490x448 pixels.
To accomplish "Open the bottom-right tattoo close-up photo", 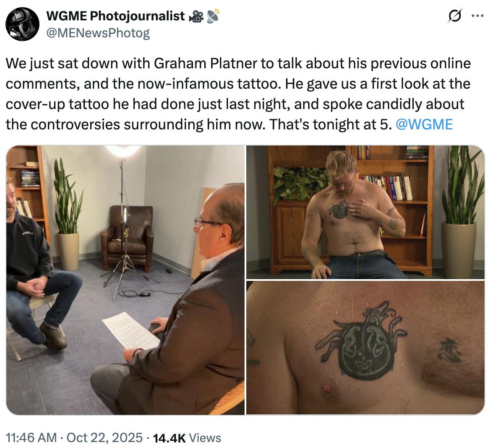I will 365,348.
